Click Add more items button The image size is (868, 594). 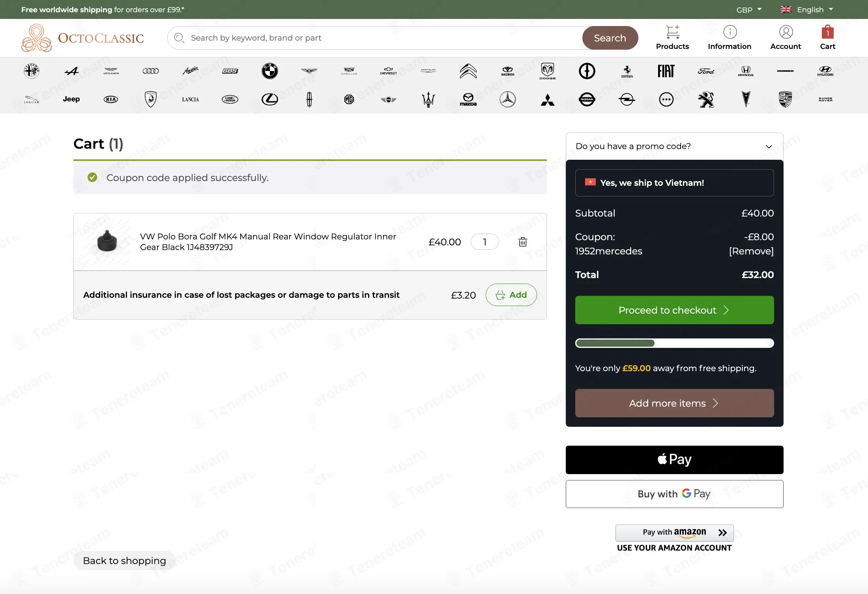coord(674,403)
